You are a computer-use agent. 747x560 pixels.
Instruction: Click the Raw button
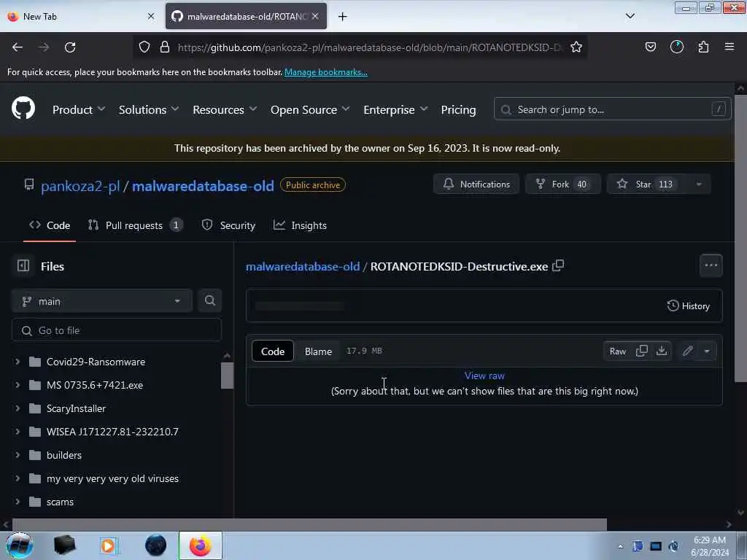tap(617, 351)
